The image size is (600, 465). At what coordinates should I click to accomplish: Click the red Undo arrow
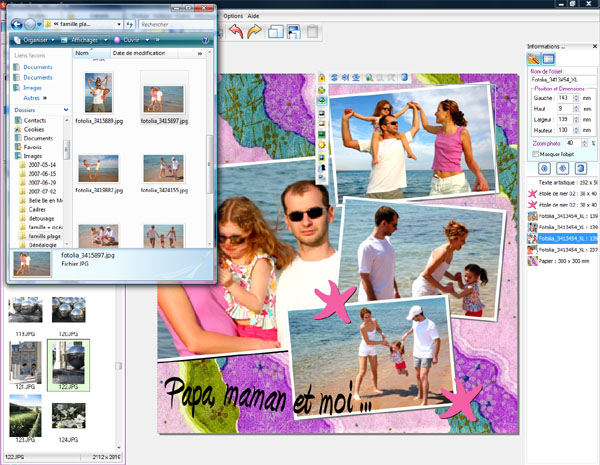[x=236, y=32]
